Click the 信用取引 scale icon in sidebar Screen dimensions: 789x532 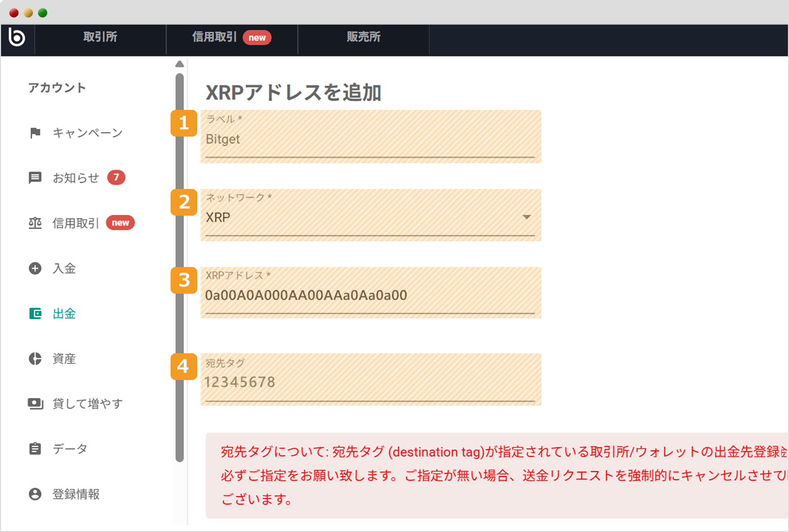[34, 223]
